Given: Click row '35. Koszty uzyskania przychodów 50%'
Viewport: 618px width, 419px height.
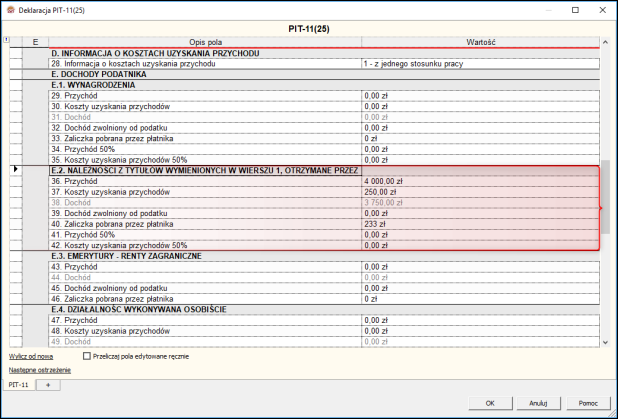Looking at the screenshot, I should point(205,160).
